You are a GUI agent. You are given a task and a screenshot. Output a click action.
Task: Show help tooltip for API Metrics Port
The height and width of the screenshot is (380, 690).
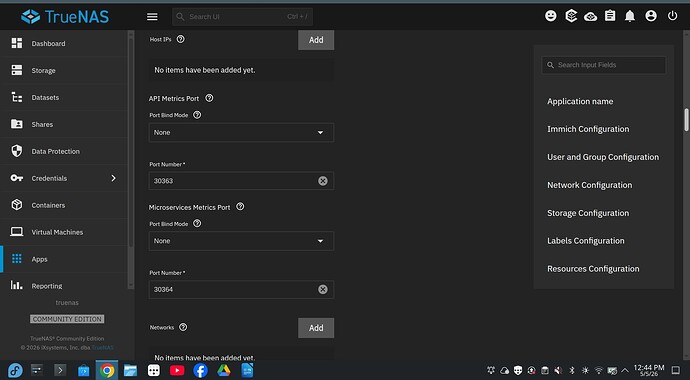coord(209,98)
